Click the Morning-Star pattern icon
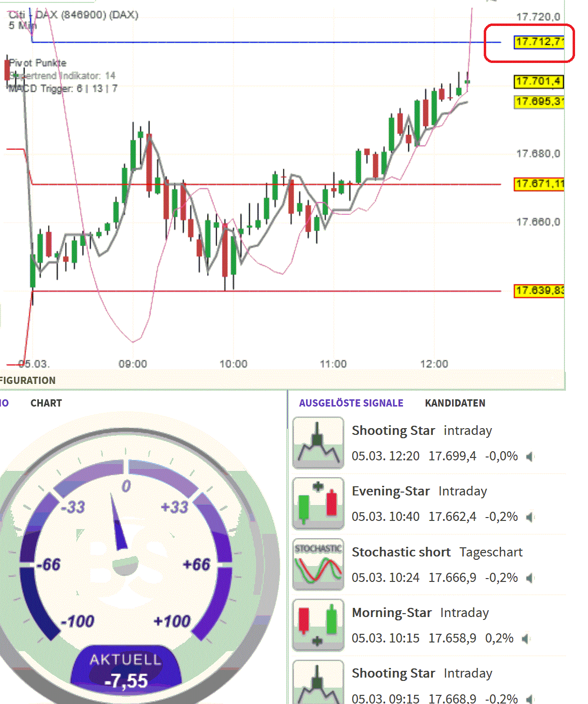588x704 pixels. [318, 625]
